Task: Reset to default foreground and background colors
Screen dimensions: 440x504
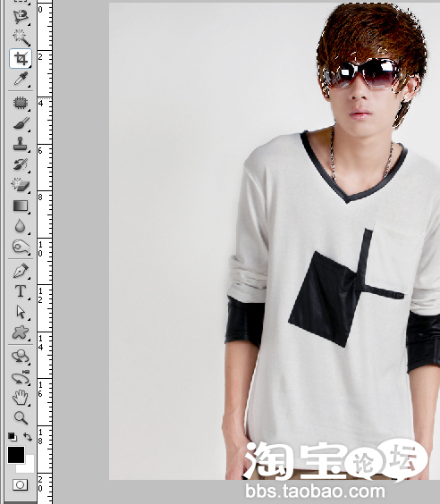Action: (13, 437)
